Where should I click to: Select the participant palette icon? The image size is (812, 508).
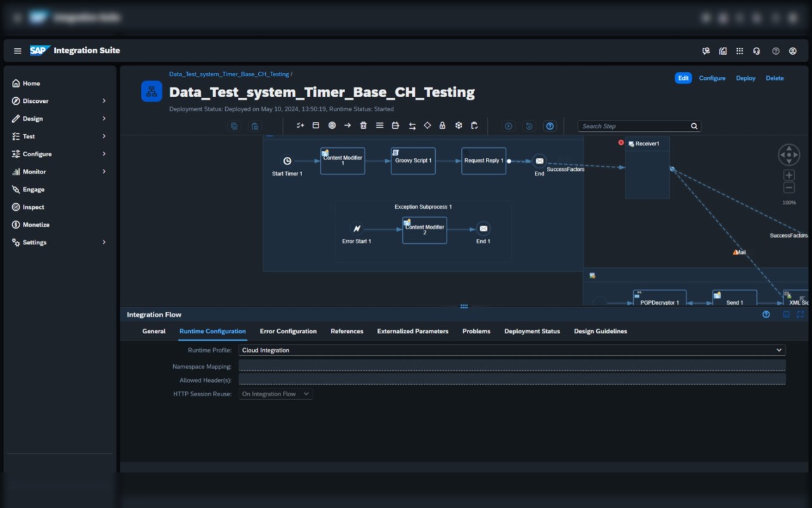(300, 126)
